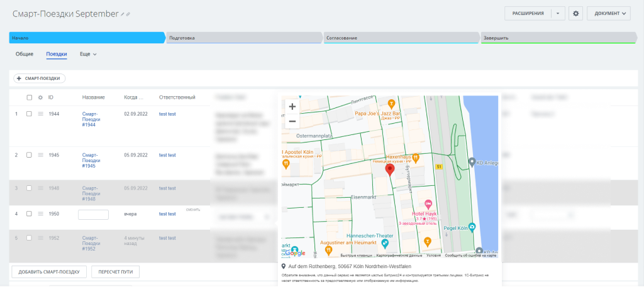Check the row checkbox for ID 1945
Image resolution: width=644 pixels, height=287 pixels.
[29, 155]
